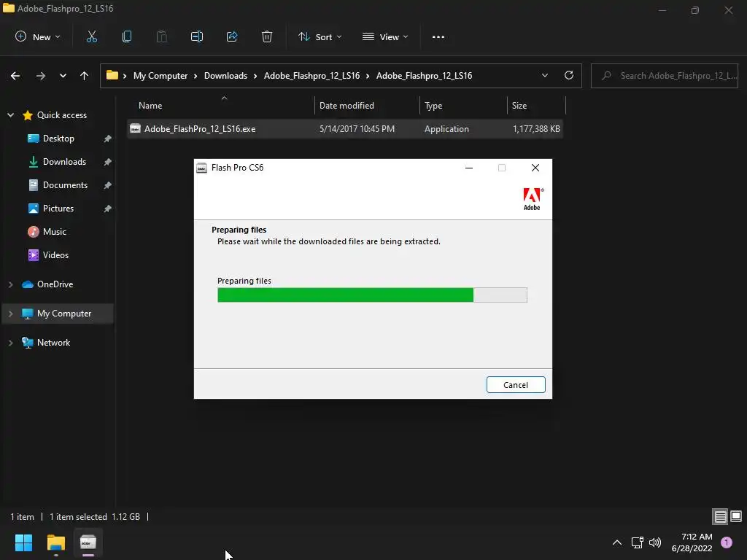
Task: Open the See more ellipsis menu
Action: point(438,36)
